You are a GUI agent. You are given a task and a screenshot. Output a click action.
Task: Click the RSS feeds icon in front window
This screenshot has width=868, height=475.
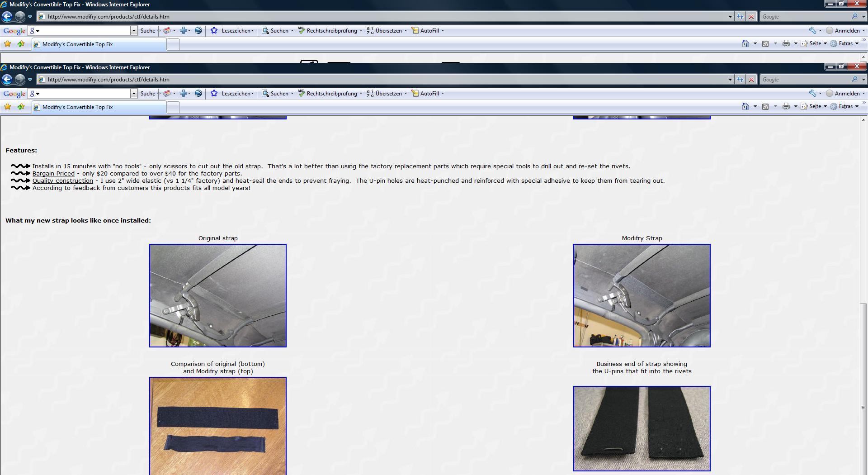pos(765,107)
